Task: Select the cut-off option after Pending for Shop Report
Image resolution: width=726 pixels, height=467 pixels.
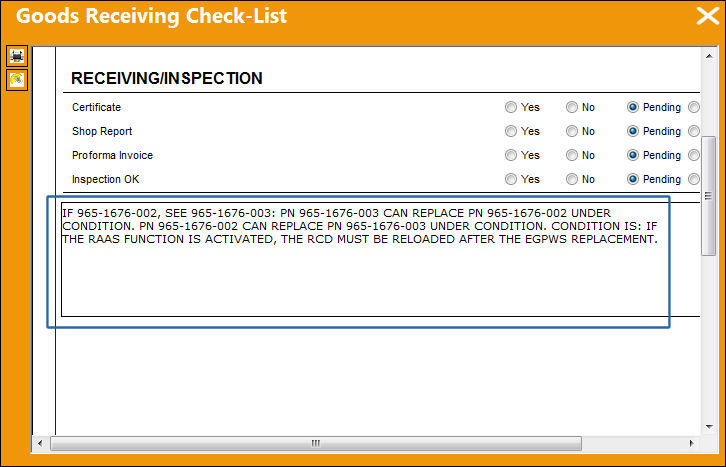Action: pos(694,131)
